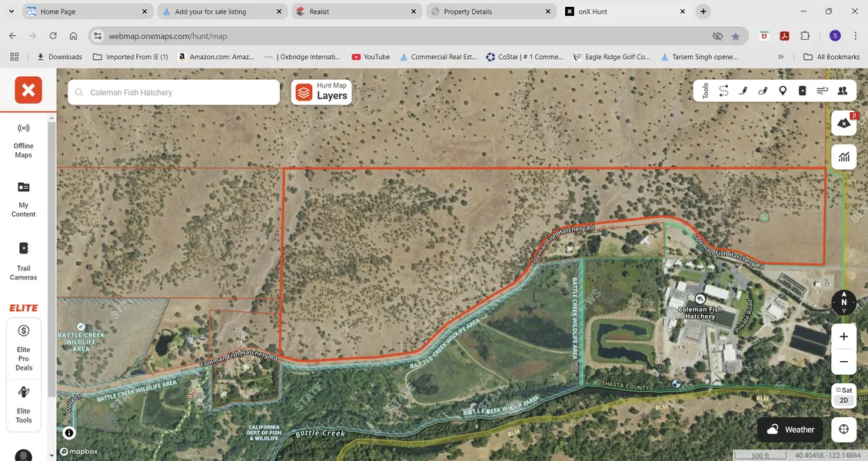Image resolution: width=868 pixels, height=461 pixels.
Task: Choose the draw line pencil tool
Action: pyautogui.click(x=743, y=91)
